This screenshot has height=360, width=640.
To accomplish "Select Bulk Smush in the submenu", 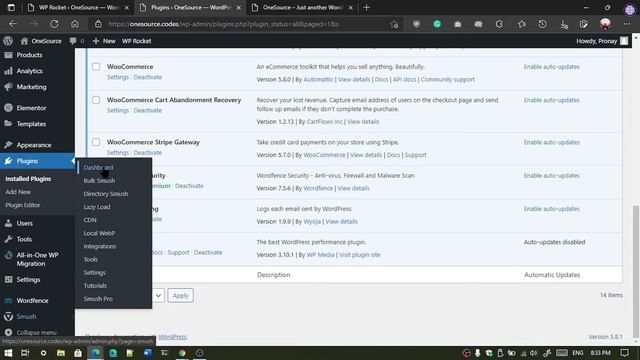I will [x=99, y=180].
